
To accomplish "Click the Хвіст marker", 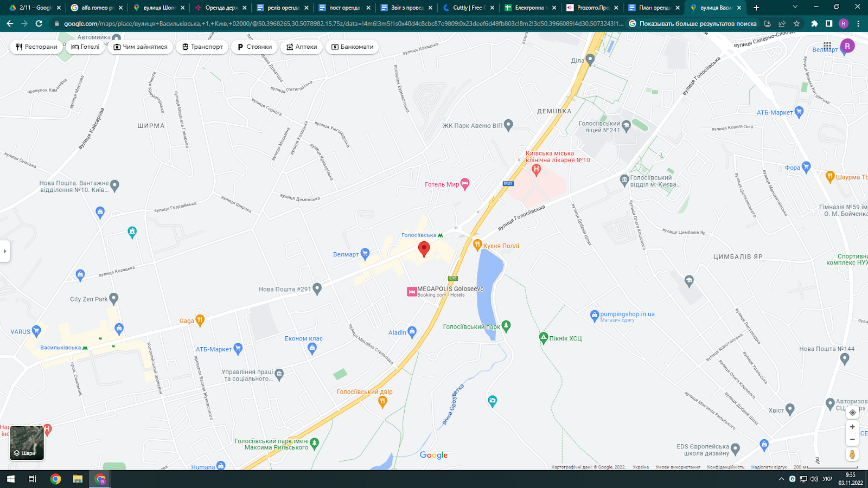I will pyautogui.click(x=790, y=409).
